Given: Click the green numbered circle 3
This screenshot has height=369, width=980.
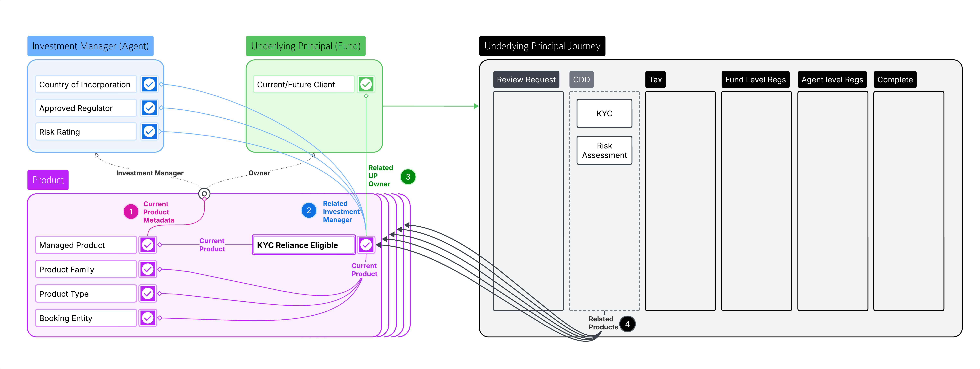Looking at the screenshot, I should [408, 177].
